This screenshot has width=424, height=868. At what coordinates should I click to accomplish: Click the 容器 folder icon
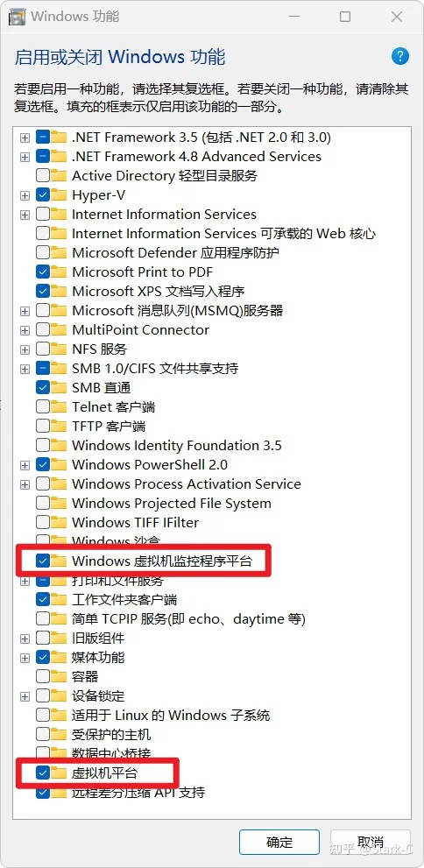pyautogui.click(x=59, y=676)
